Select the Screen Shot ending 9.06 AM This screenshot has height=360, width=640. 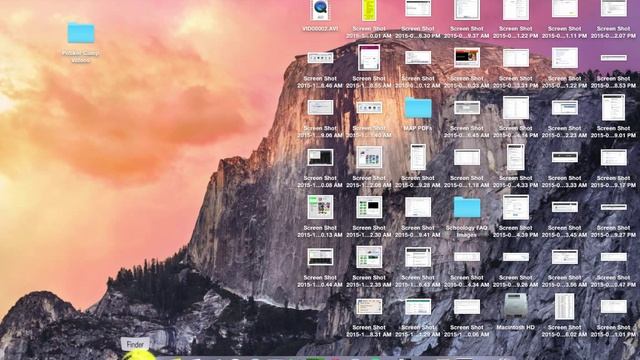[x=320, y=108]
